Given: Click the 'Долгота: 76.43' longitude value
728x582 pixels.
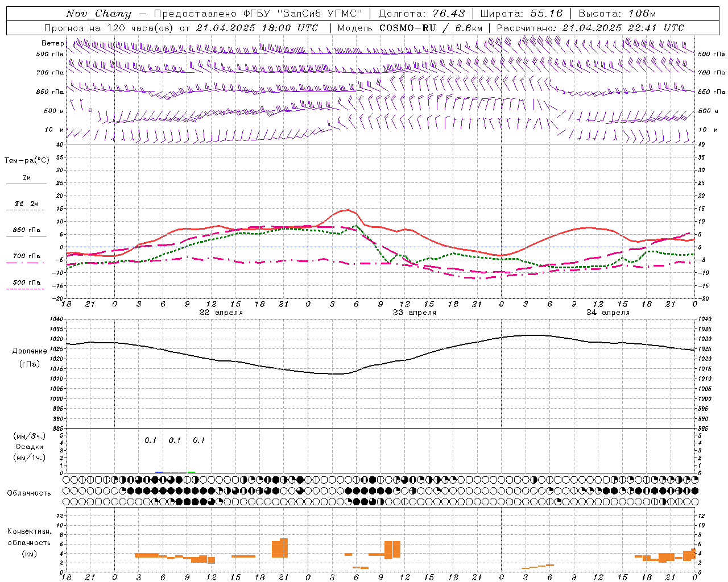Looking at the screenshot, I should coord(421,14).
